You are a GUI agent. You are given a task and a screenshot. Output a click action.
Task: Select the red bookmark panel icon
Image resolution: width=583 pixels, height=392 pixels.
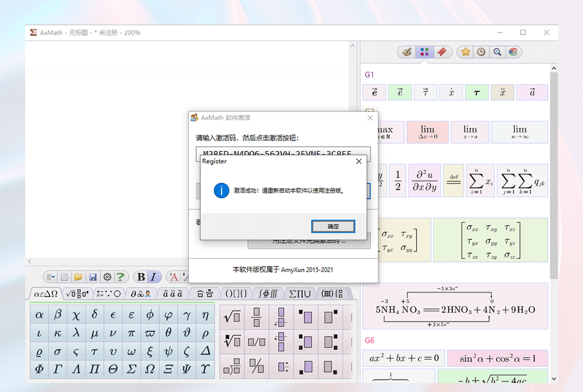[x=442, y=52]
